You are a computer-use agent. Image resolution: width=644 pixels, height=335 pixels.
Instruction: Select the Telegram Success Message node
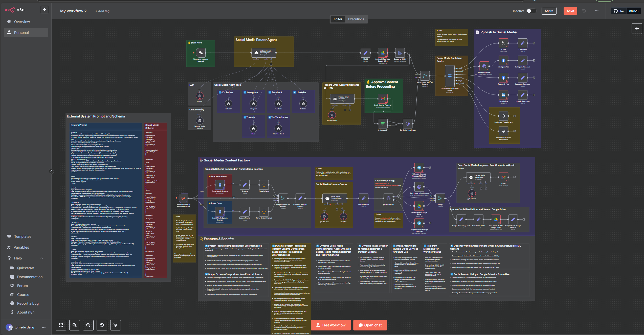click(x=419, y=168)
